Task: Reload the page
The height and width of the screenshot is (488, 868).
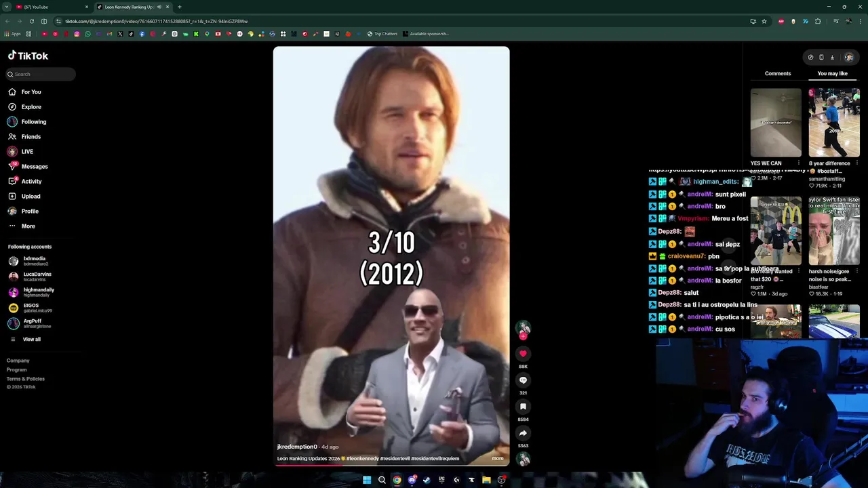Action: (x=31, y=21)
